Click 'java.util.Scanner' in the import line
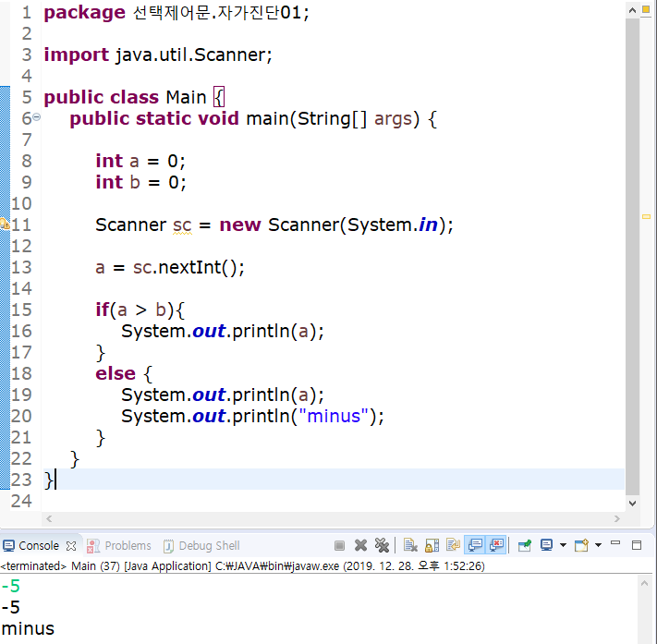The height and width of the screenshot is (644, 657). click(x=190, y=55)
